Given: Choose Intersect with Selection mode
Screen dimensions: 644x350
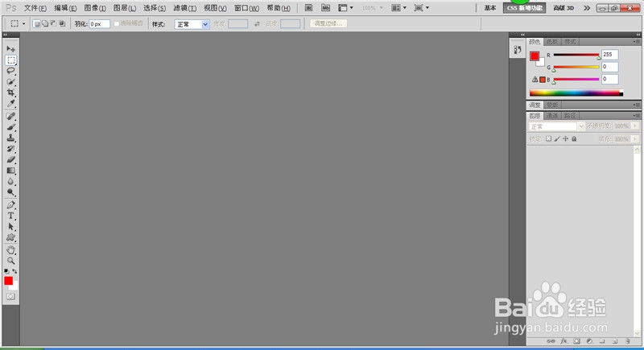Looking at the screenshot, I should tap(62, 24).
